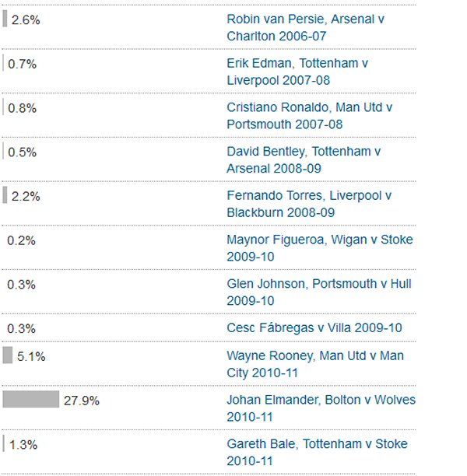
Task: Click the 27.9% percentage label
Action: click(82, 401)
